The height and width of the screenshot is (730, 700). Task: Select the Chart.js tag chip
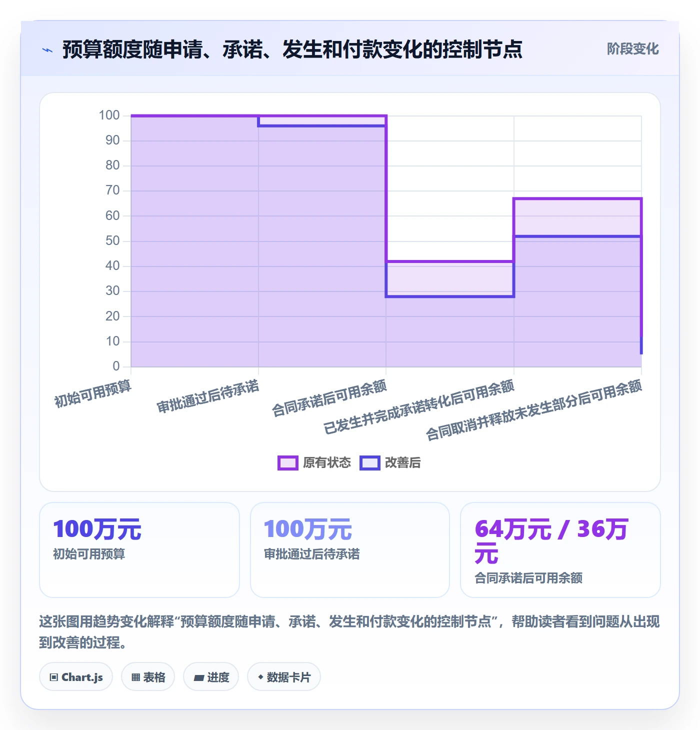[x=76, y=677]
